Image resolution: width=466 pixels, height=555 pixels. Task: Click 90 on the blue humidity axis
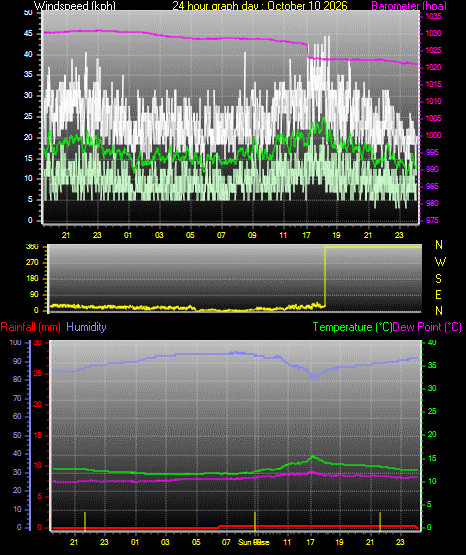pyautogui.click(x=17, y=361)
